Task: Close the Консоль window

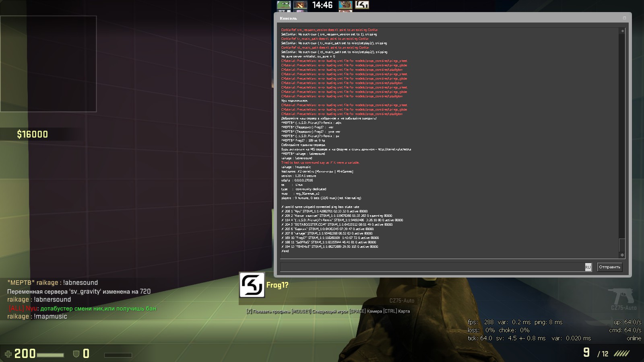Action: click(x=625, y=18)
